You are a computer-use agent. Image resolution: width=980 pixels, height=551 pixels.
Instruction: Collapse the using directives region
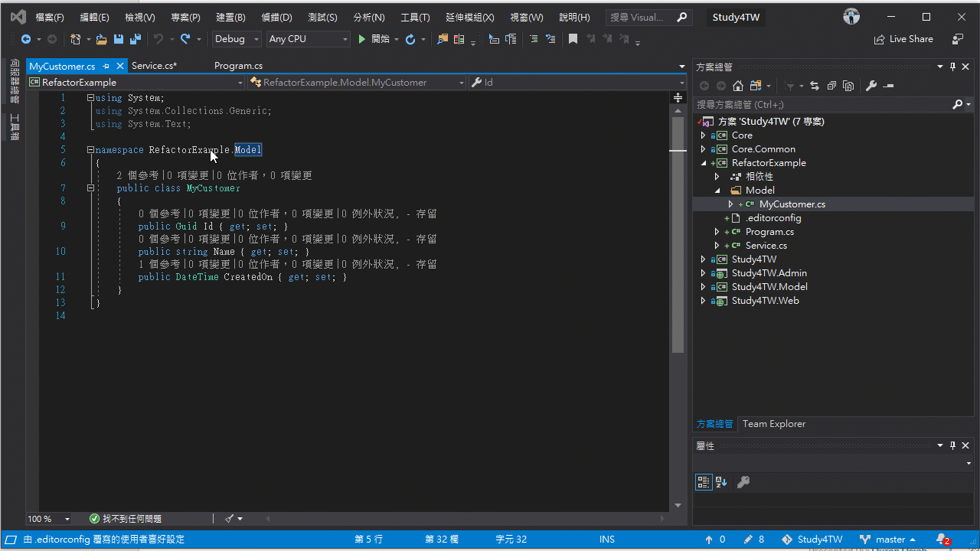pos(90,97)
